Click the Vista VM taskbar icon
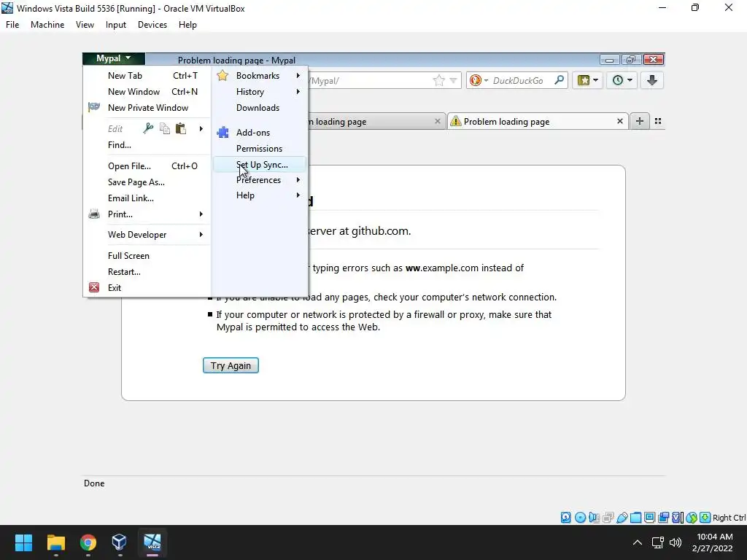This screenshot has height=560, width=747. tap(152, 542)
